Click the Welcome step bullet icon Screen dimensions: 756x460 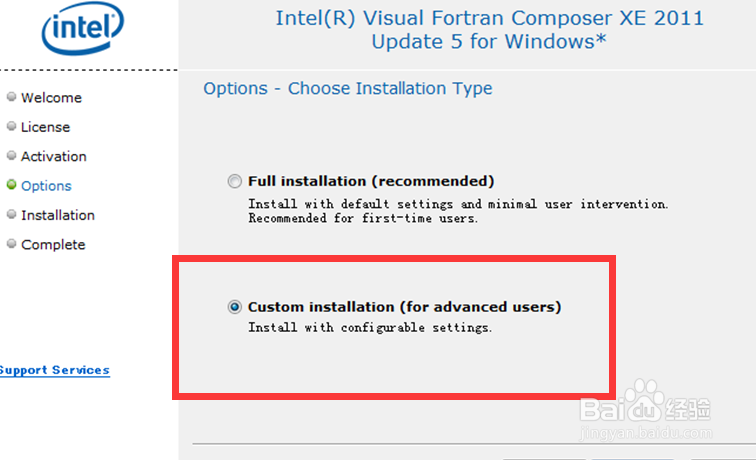pyautogui.click(x=12, y=96)
